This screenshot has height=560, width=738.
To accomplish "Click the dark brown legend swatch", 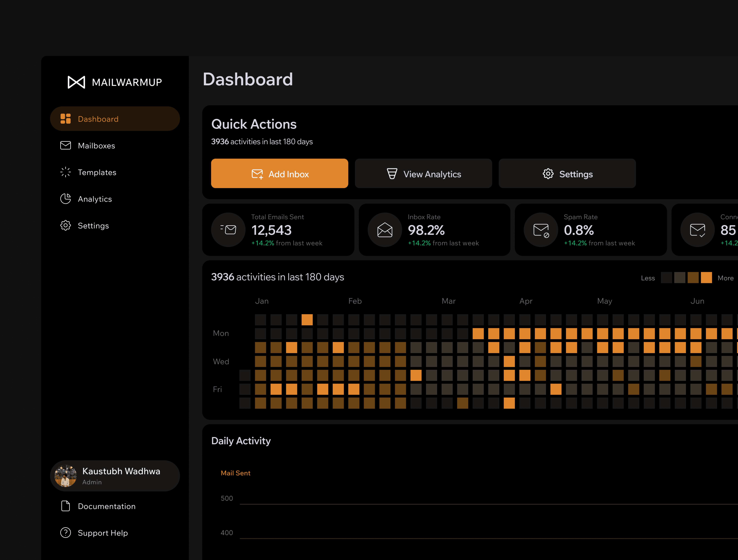I will [x=693, y=278].
